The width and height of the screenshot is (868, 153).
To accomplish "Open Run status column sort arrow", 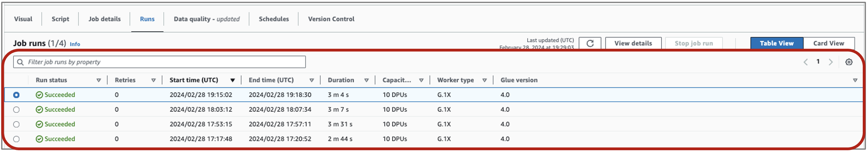I will (99, 80).
